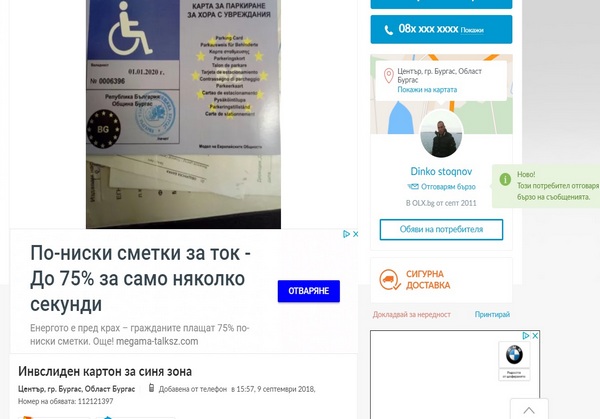Show the hidden phone number
Screen dimensions: 600x419
point(472,30)
